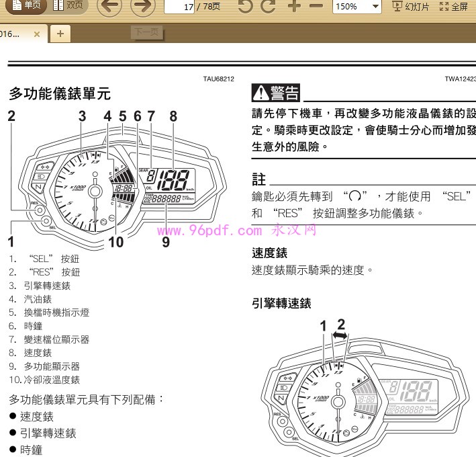Switch to single page view (单页)
Image resolution: width=476 pixels, height=457 pixels.
point(23,5)
